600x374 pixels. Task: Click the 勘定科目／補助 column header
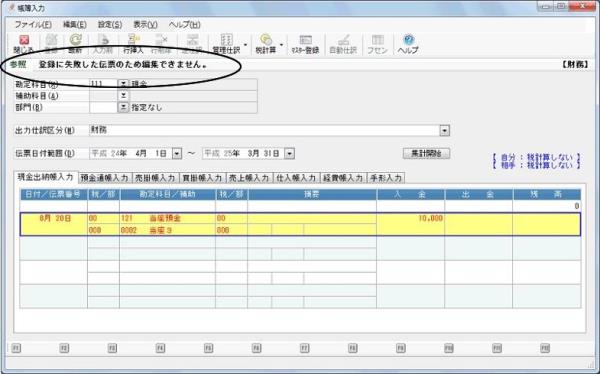coord(168,194)
